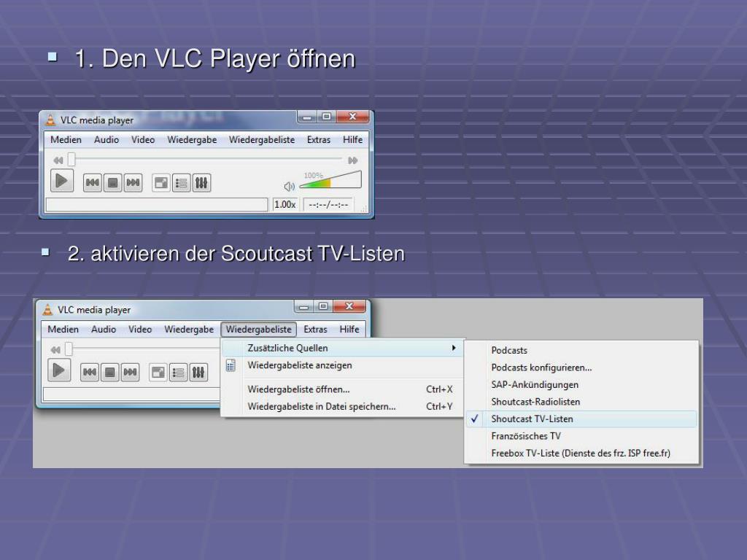Select Podcasts in sources submenu
This screenshot has width=747, height=560.
[581, 351]
